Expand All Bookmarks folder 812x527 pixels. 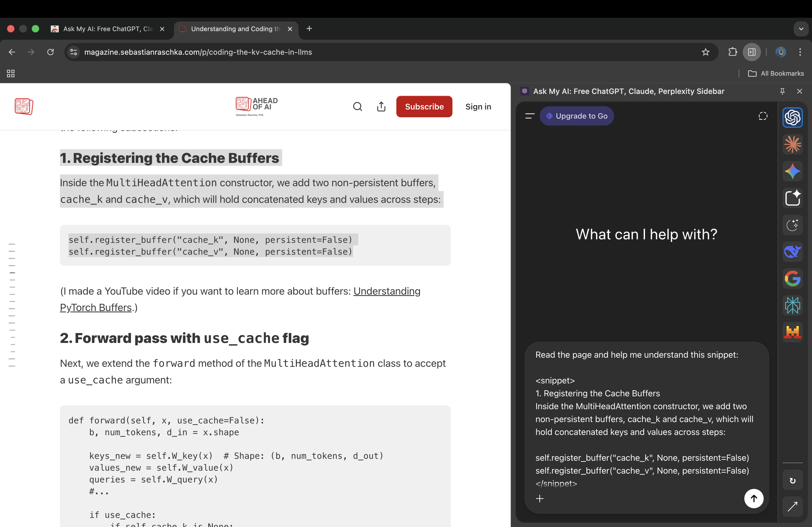(777, 73)
